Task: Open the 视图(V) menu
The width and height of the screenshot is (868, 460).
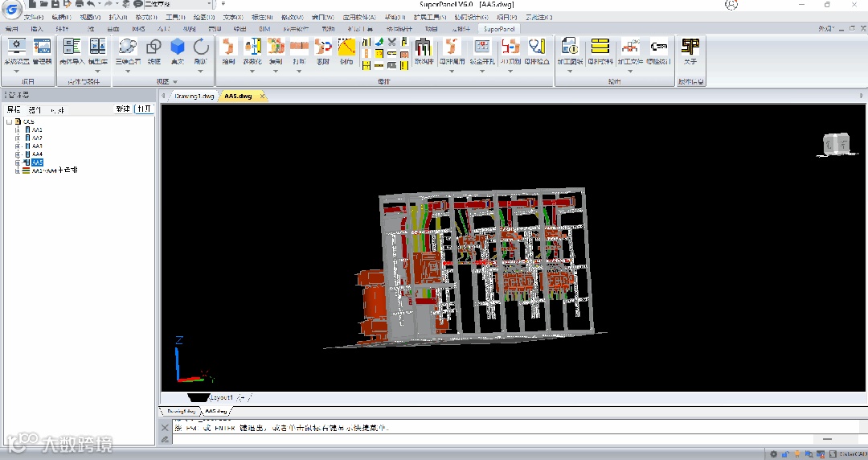Action: point(90,17)
